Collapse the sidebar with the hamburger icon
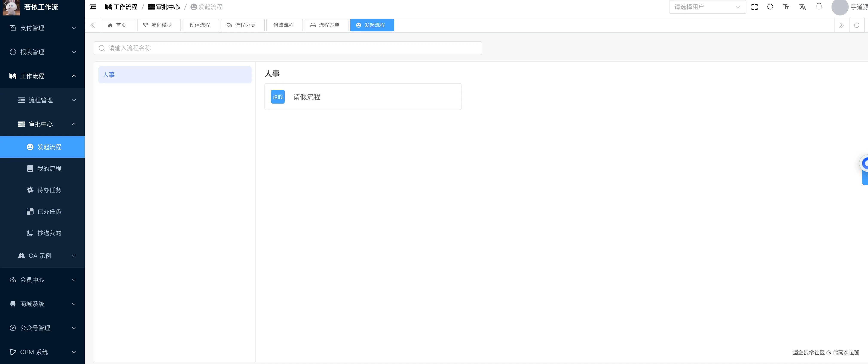This screenshot has width=868, height=364. 93,7
